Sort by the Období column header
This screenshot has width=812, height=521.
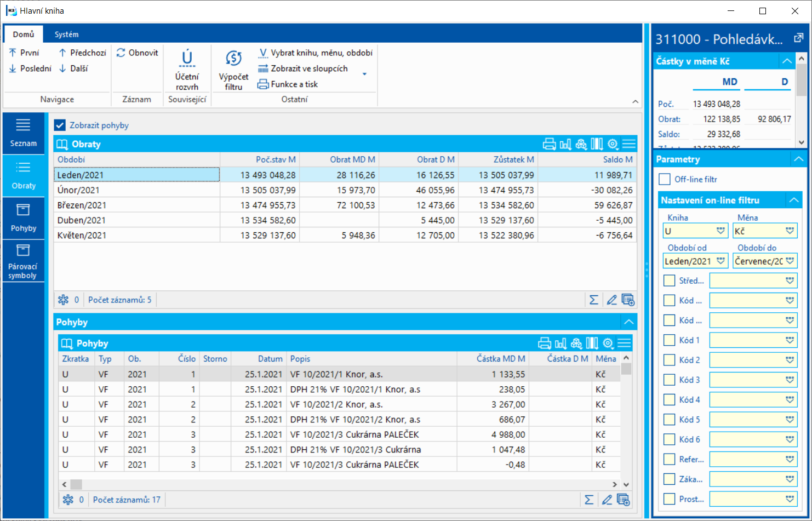click(x=137, y=159)
